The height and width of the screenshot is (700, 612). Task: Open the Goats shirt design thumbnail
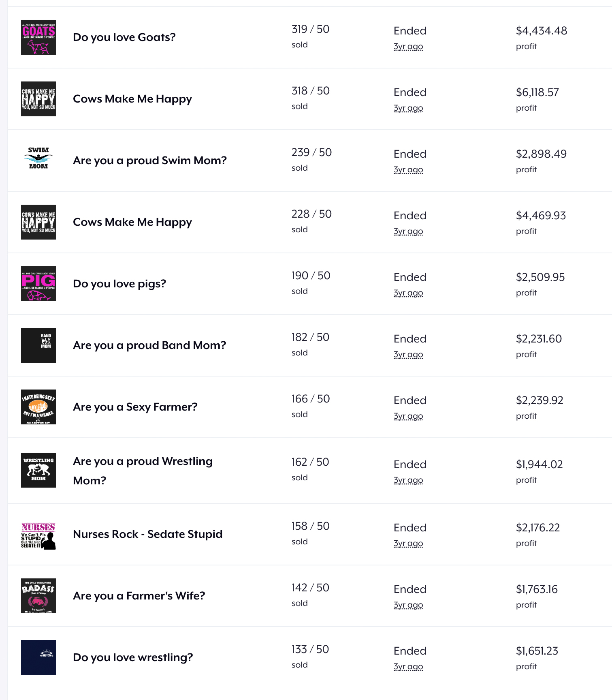(38, 37)
